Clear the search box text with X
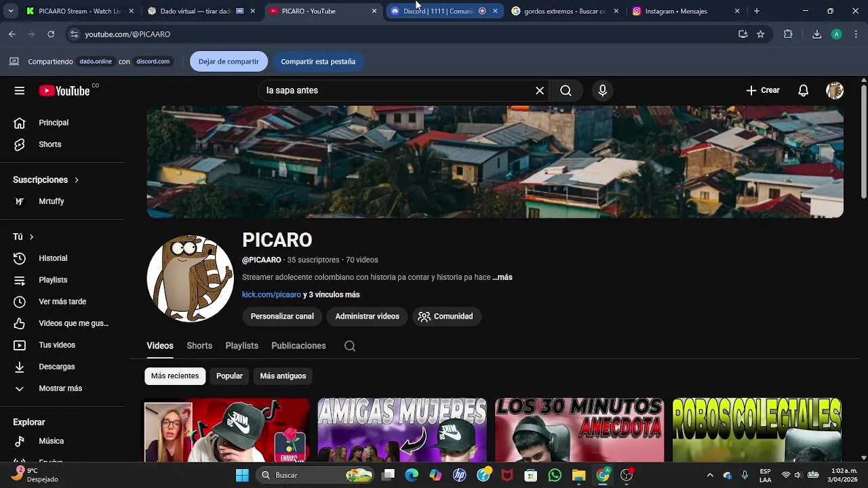This screenshot has width=868, height=488. pos(540,91)
